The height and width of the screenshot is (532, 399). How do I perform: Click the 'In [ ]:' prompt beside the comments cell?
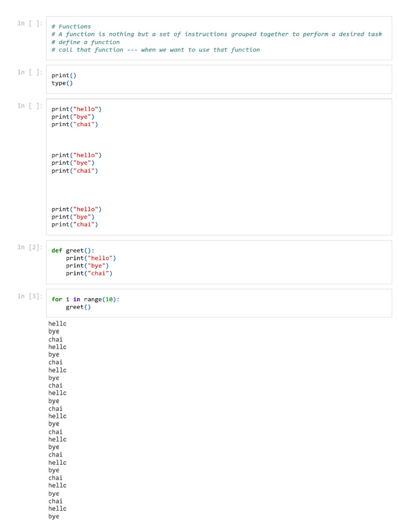[x=30, y=23]
